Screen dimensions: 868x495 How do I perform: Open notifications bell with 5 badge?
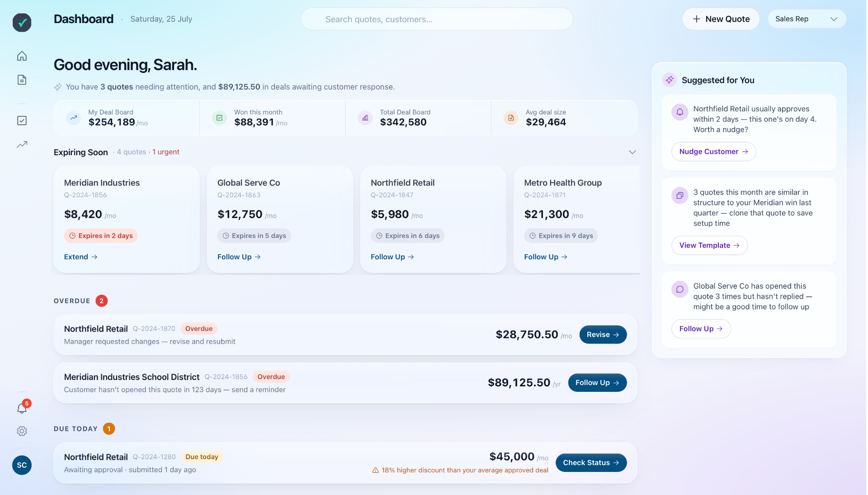coord(22,408)
